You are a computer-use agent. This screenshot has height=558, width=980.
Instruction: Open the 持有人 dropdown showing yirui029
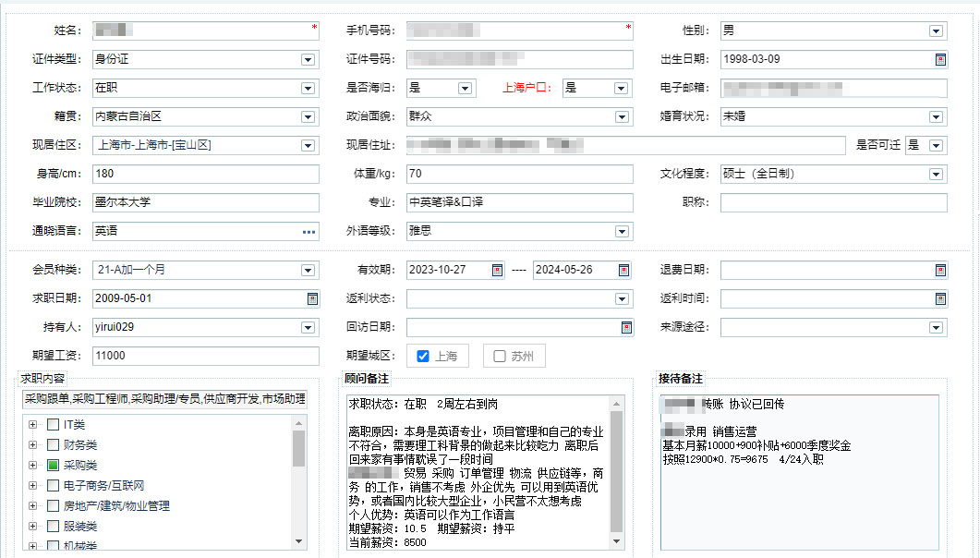tap(308, 327)
